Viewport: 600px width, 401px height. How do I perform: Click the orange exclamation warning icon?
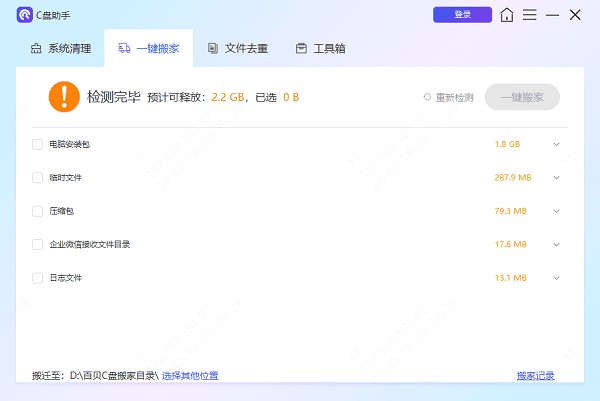(64, 97)
